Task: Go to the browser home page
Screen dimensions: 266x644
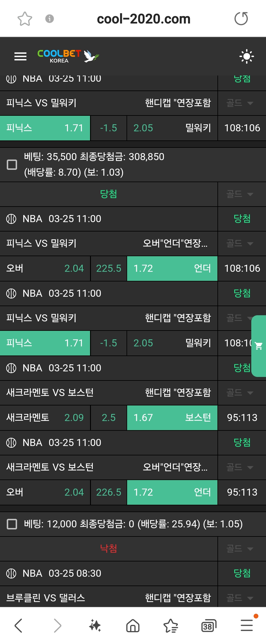Action: (x=133, y=625)
